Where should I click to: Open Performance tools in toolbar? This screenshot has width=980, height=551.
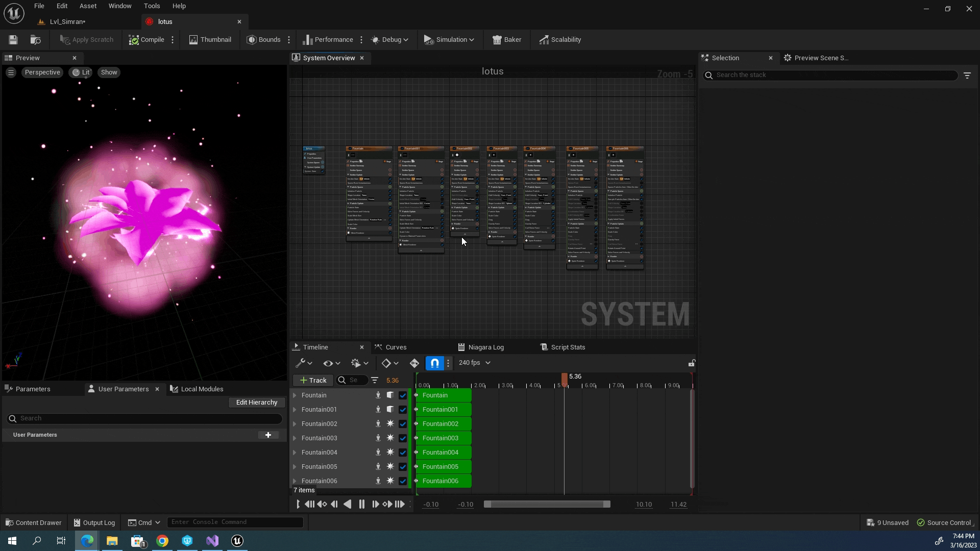tap(328, 40)
